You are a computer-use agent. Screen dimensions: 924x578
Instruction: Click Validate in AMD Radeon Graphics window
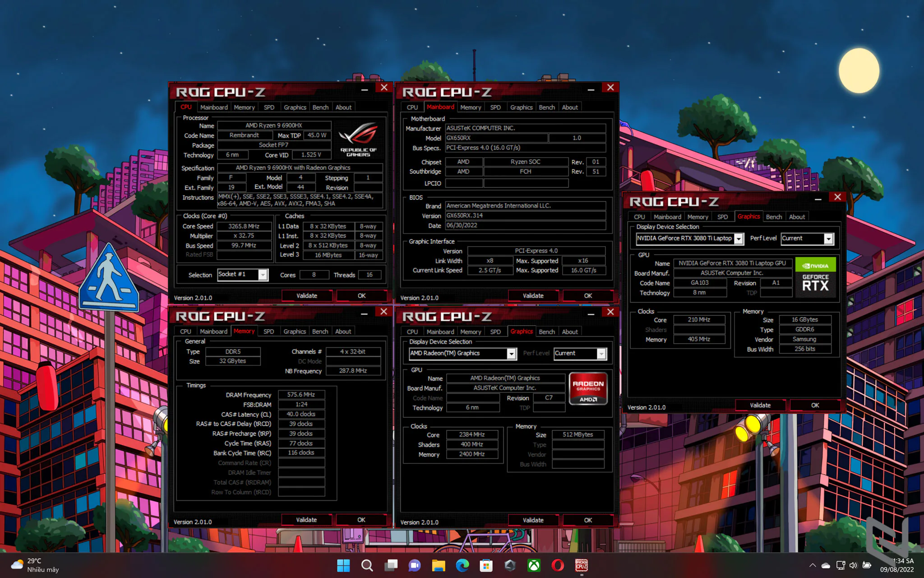point(533,520)
